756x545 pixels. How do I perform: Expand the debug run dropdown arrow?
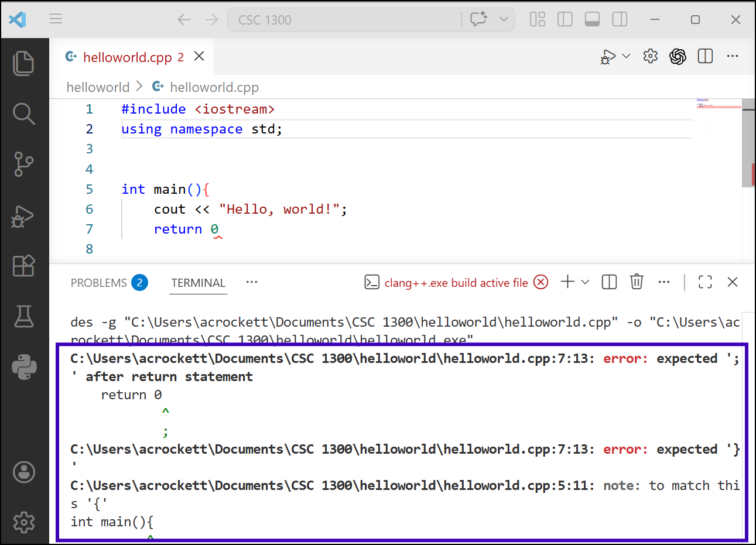(x=626, y=56)
